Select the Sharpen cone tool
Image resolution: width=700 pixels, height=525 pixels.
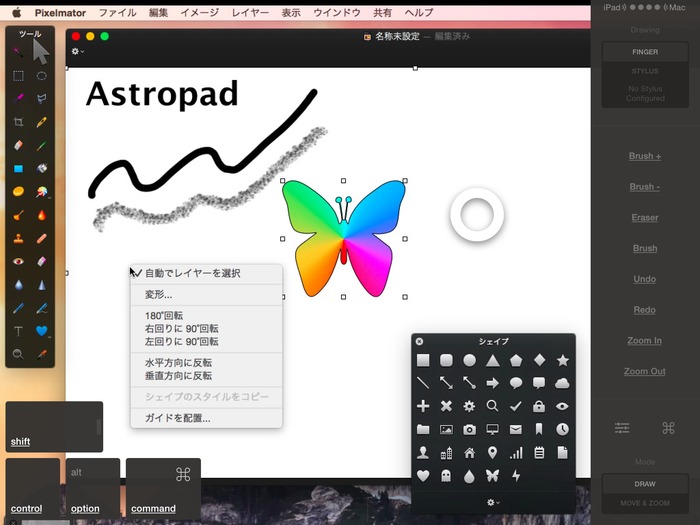[x=42, y=284]
